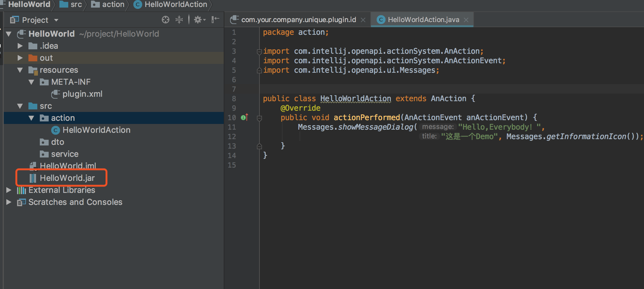Image resolution: width=644 pixels, height=289 pixels.
Task: Expand Scratches and Consoles node
Action: (9, 202)
